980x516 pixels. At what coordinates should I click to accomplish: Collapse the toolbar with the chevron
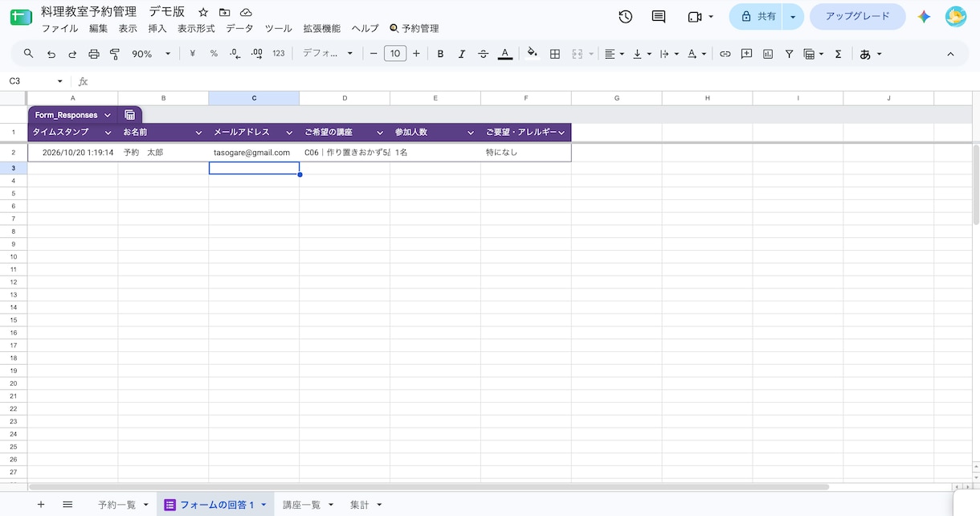click(950, 54)
